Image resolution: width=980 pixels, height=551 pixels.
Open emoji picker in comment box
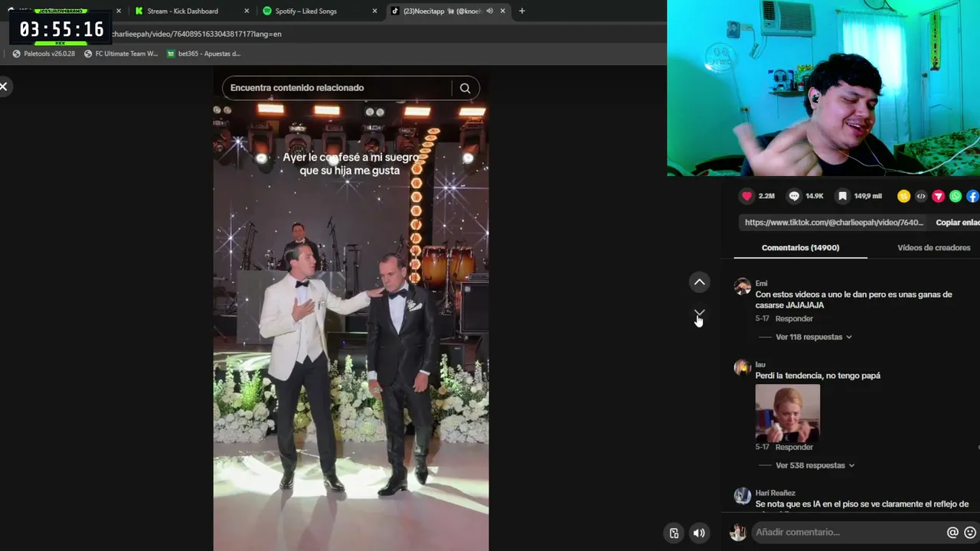coord(970,533)
